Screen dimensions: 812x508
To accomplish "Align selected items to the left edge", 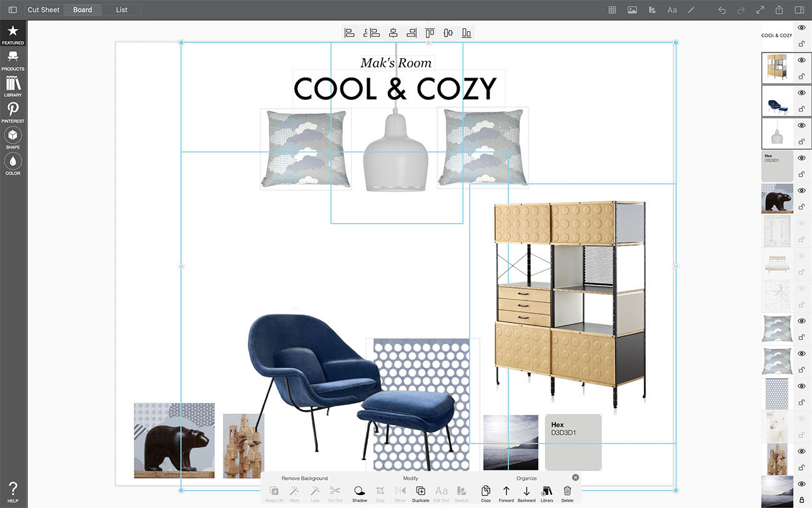I will (350, 33).
